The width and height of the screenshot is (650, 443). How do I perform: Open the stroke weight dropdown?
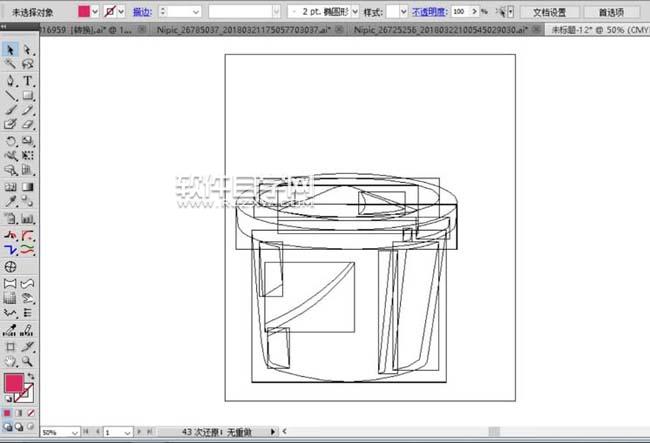(196, 12)
